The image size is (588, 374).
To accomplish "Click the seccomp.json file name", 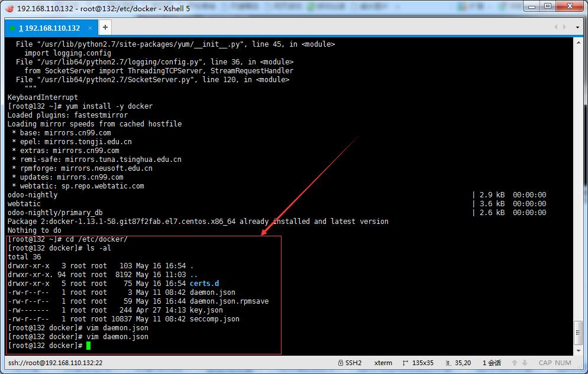I will click(215, 319).
